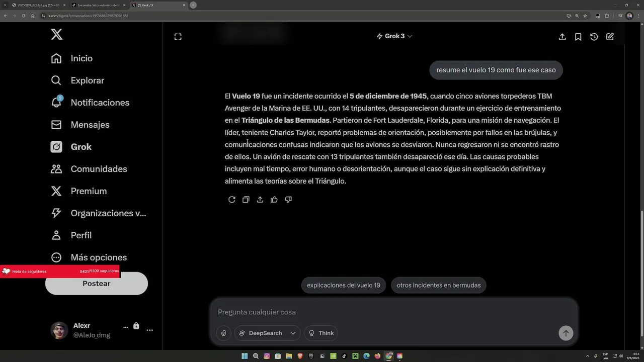Select Grok in the sidebar

[x=71, y=147]
